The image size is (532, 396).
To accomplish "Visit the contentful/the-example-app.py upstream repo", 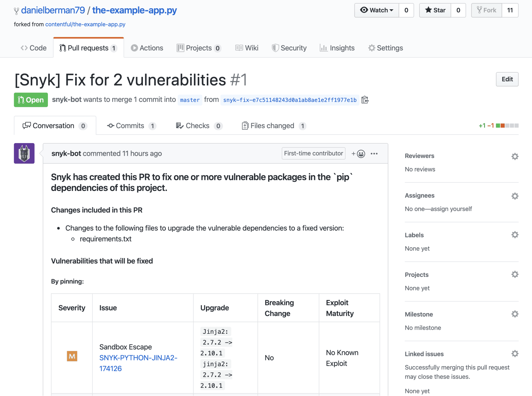I will click(x=85, y=24).
